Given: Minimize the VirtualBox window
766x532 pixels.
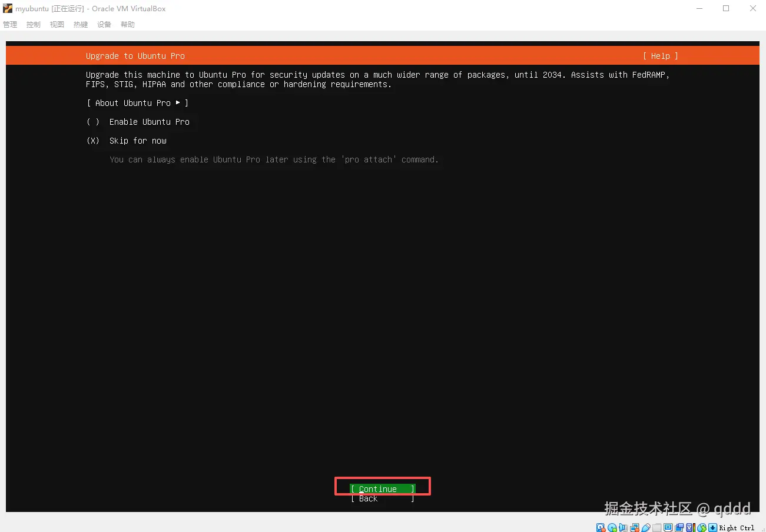Looking at the screenshot, I should coord(699,8).
